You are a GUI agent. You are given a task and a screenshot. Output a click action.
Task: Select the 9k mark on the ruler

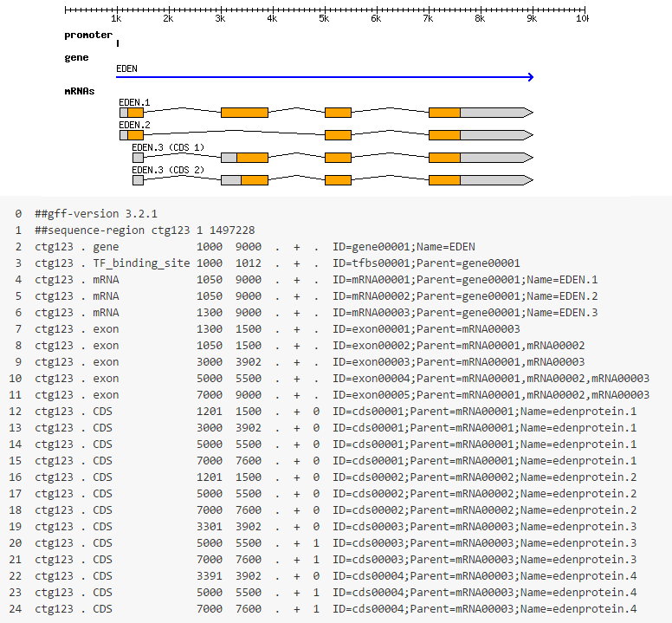pos(532,18)
